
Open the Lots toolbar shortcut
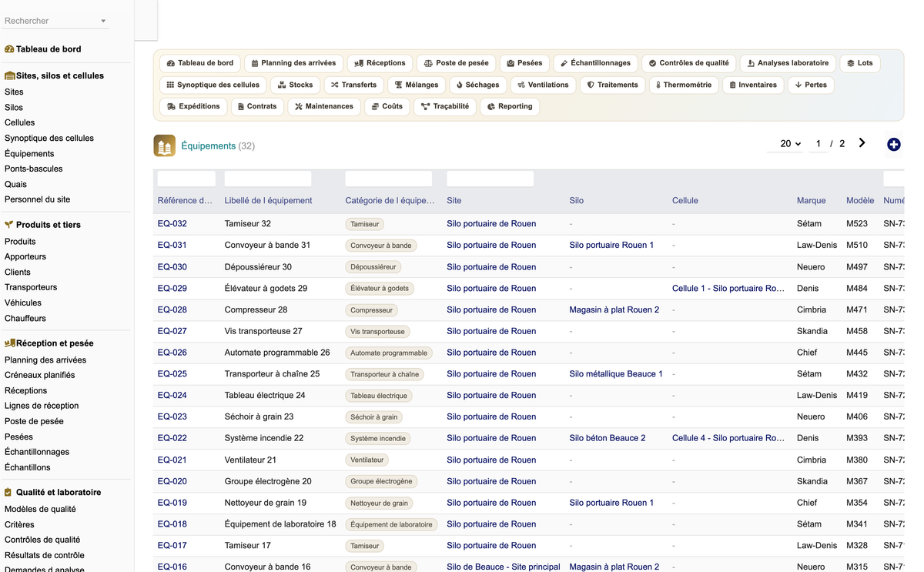[860, 63]
